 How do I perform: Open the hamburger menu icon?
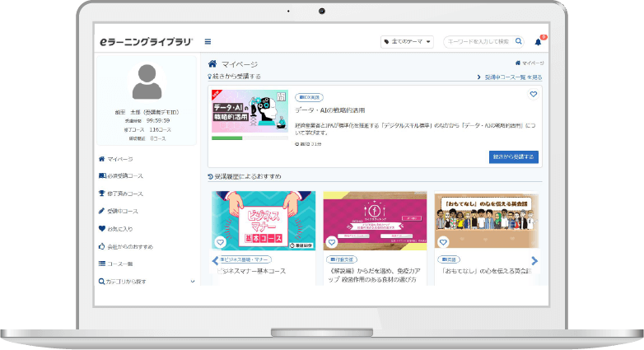pyautogui.click(x=208, y=42)
